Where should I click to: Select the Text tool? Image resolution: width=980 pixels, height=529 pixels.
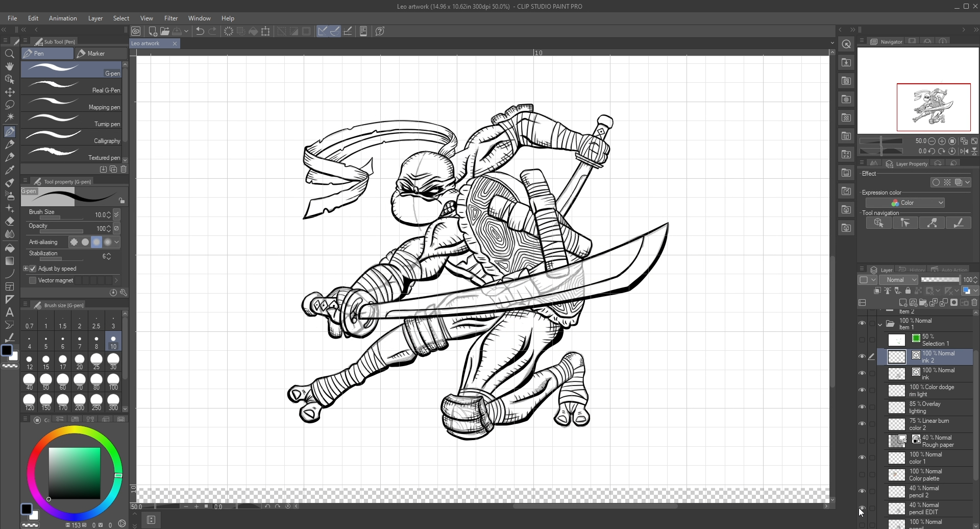[9, 312]
